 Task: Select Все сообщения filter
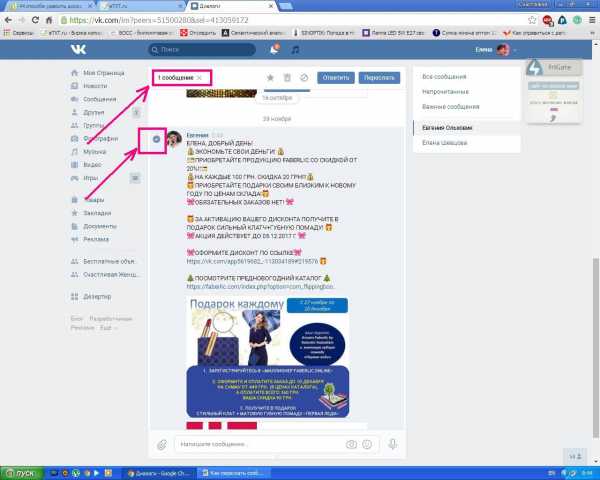[x=444, y=77]
